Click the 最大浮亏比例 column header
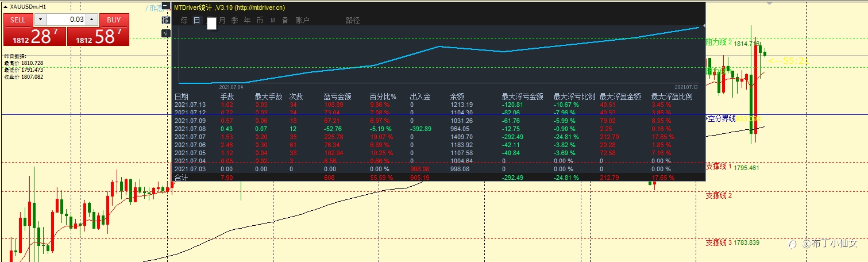Viewport: 868px width, 262px height. coord(574,97)
